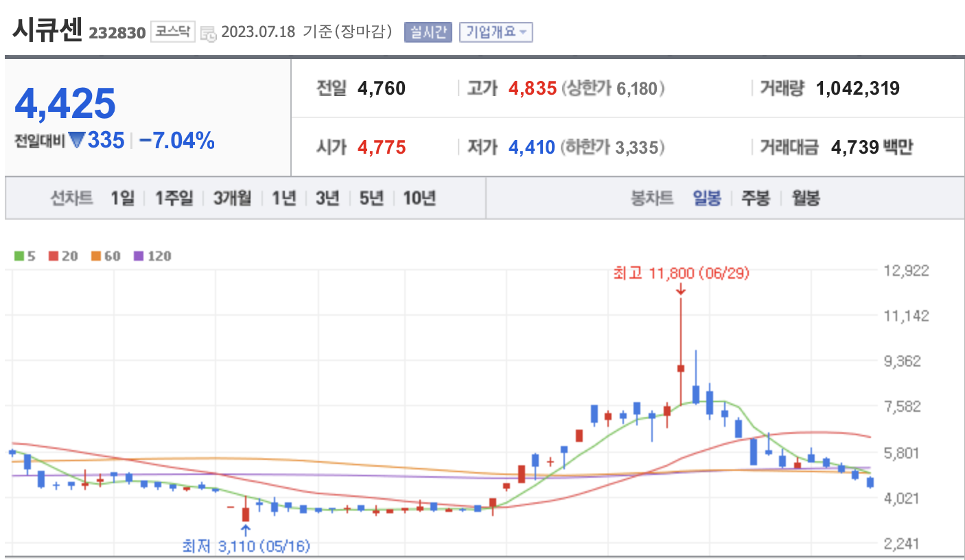The image size is (965, 560).
Task: Click the red candle above the 최저 arrow
Action: point(246,513)
